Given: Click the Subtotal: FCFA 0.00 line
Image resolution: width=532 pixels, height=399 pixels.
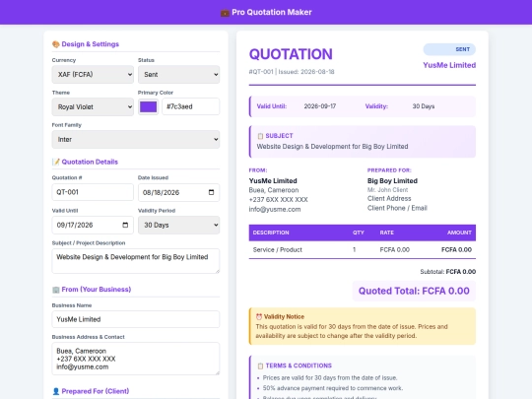Looking at the screenshot, I should 448,272.
